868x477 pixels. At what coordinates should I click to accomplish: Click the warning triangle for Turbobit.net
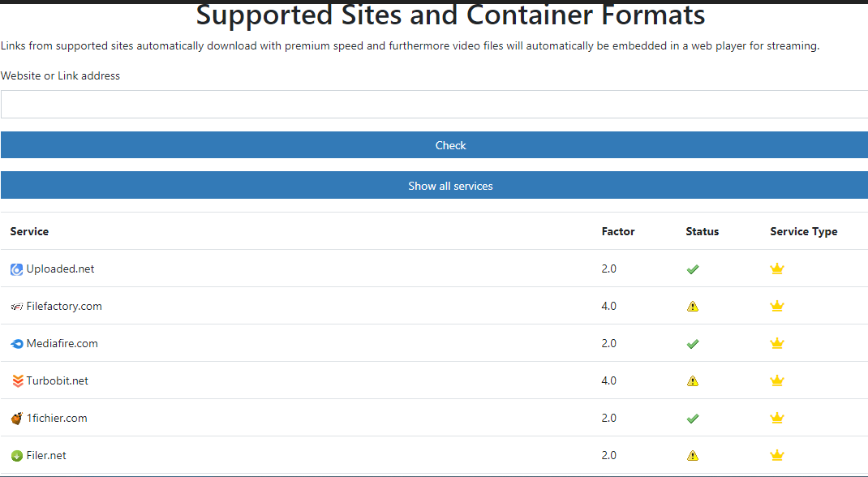693,381
